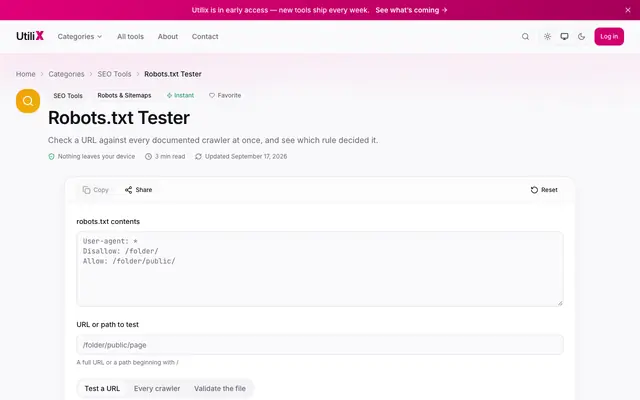640x400 pixels.
Task: Follow the See what's coming link
Action: coord(411,10)
